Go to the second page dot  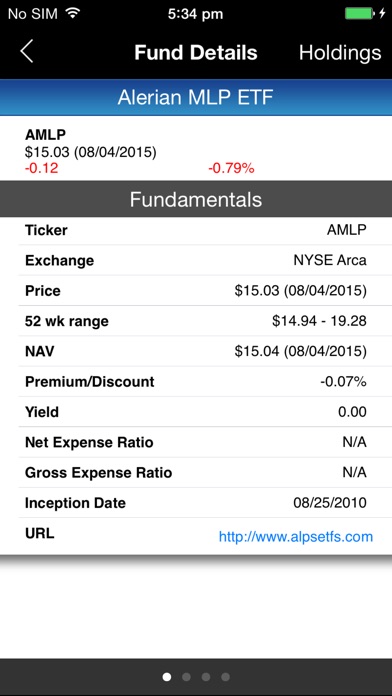186,677
